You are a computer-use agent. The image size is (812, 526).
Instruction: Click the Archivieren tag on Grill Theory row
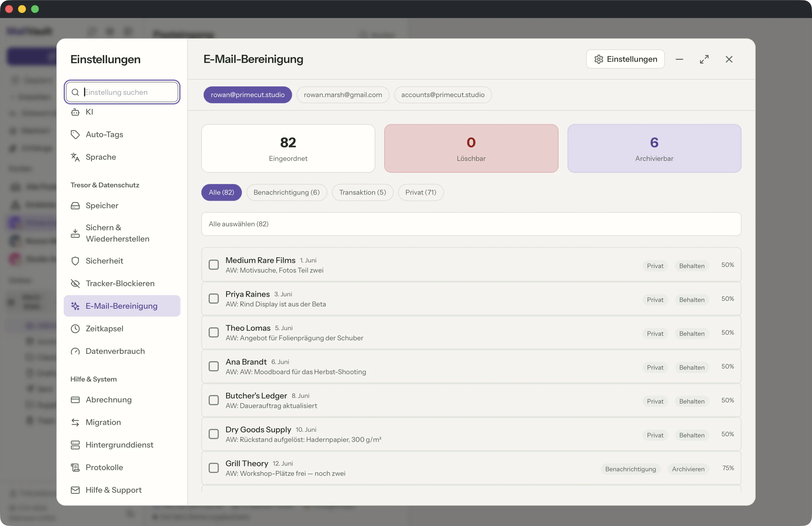click(688, 469)
